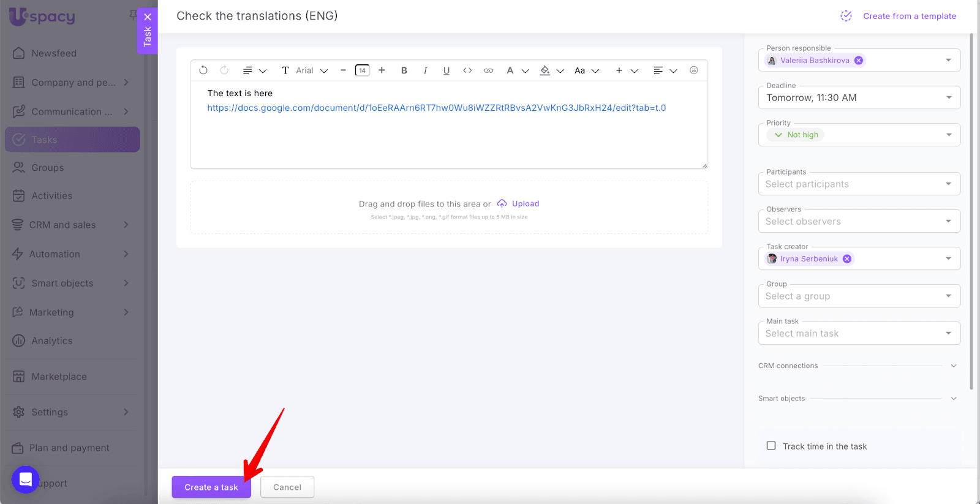Click the Uspacy logo
This screenshot has width=980, height=504.
[42, 17]
